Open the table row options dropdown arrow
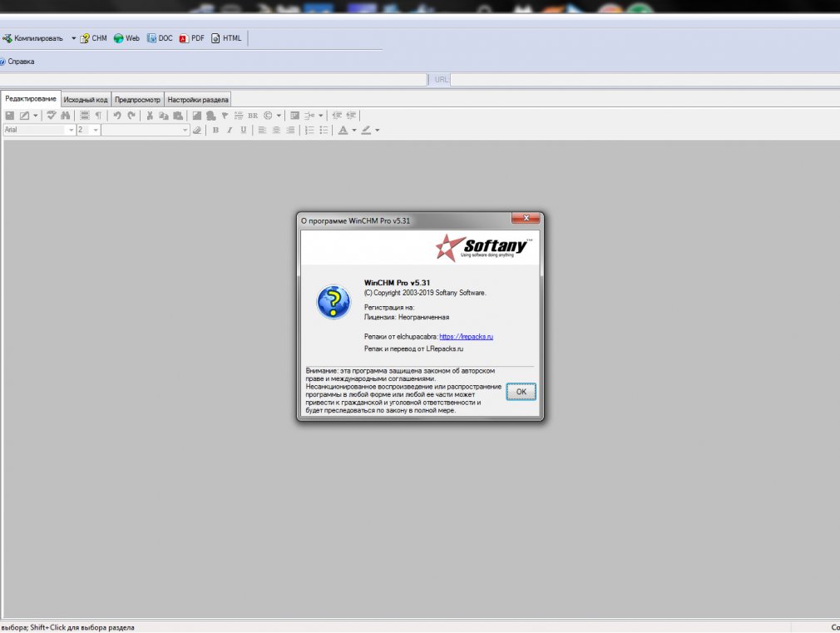The height and width of the screenshot is (633, 840). 321,116
